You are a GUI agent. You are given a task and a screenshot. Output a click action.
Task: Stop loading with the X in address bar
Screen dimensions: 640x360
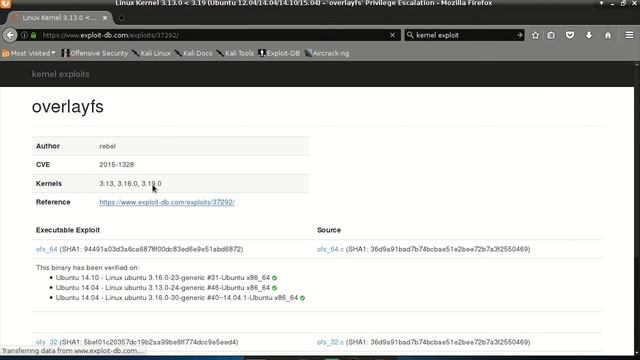[x=392, y=35]
